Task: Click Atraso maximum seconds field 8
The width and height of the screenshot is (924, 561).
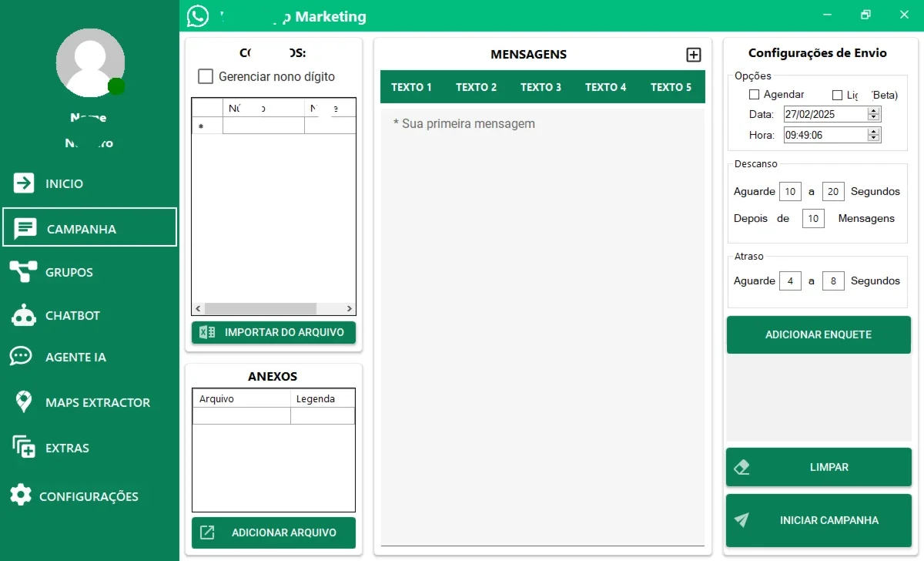Action: point(833,280)
